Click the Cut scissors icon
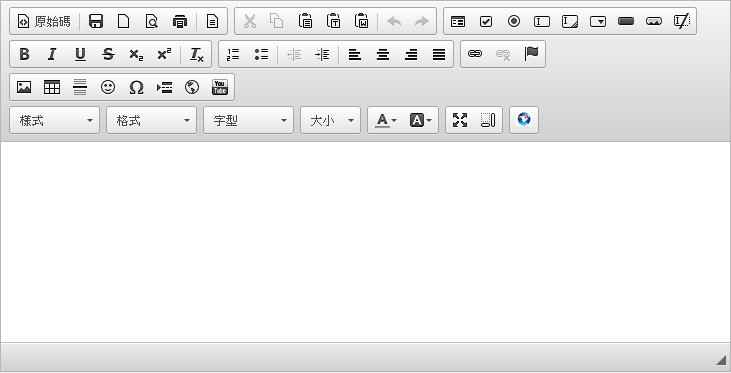 click(x=250, y=21)
